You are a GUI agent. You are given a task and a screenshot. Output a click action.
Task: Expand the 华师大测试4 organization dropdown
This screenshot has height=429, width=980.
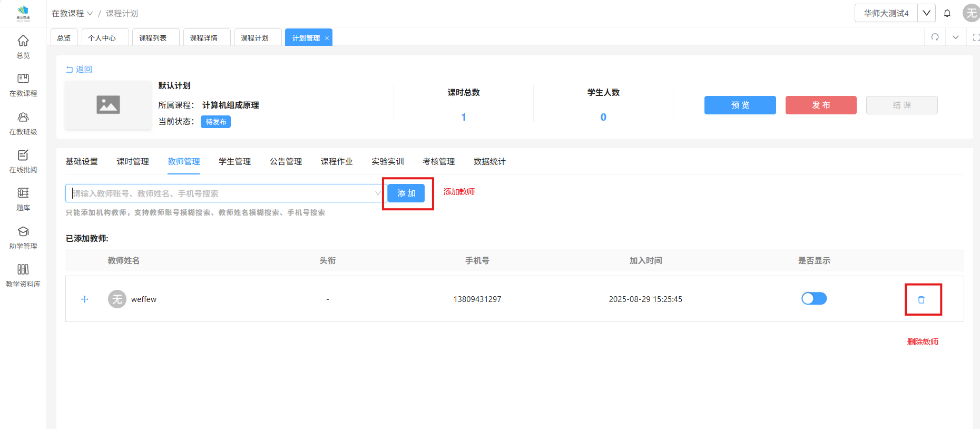click(926, 13)
